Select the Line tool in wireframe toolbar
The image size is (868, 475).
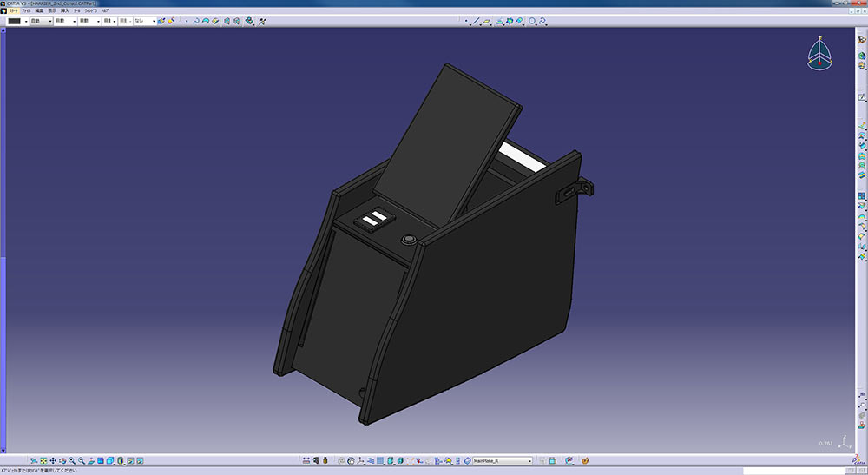pyautogui.click(x=476, y=21)
